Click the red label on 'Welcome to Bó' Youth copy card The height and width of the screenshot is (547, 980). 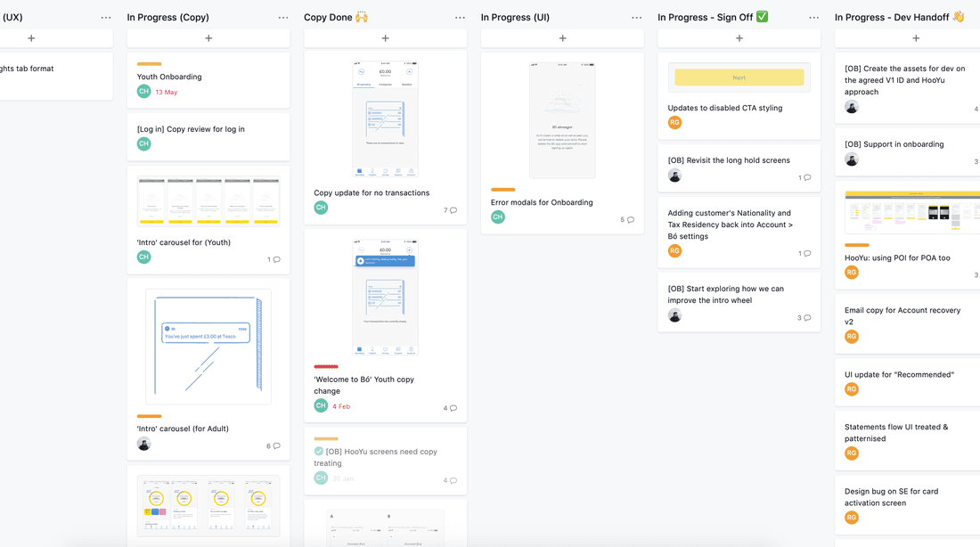pos(326,366)
